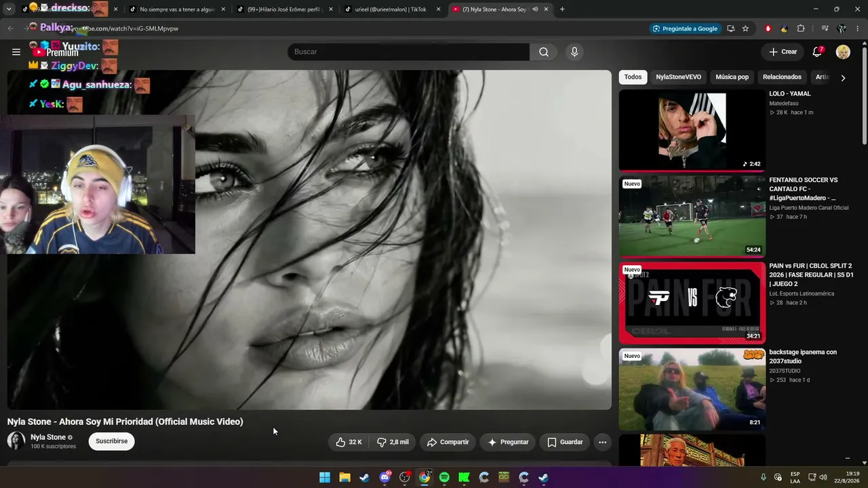Screen dimensions: 868x488
Task: Open Kick app from the taskbar
Action: 464,477
